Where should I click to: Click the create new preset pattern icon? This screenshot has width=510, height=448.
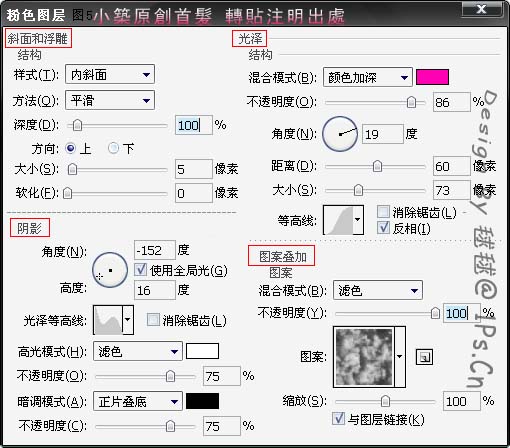pos(425,357)
